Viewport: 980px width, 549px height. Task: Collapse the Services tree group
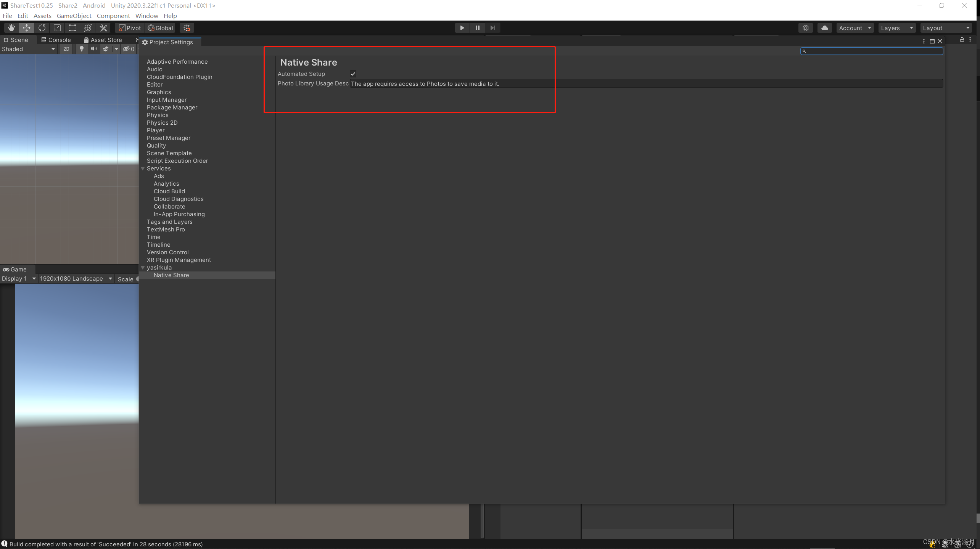143,169
